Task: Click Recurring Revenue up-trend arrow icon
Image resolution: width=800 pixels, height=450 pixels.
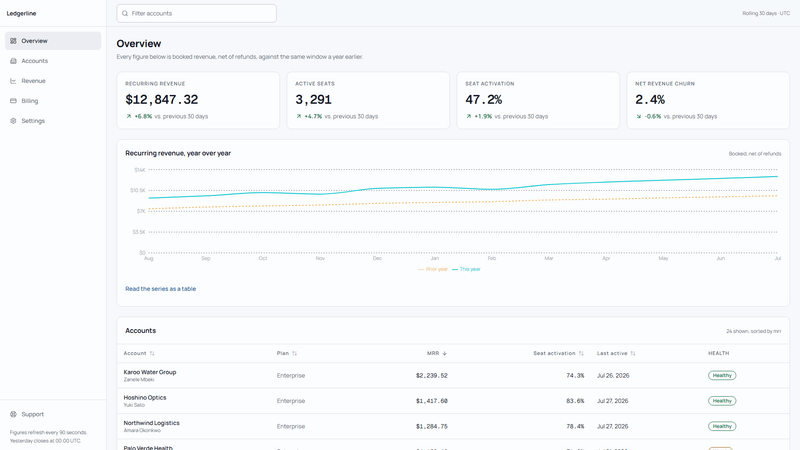Action: pos(129,116)
